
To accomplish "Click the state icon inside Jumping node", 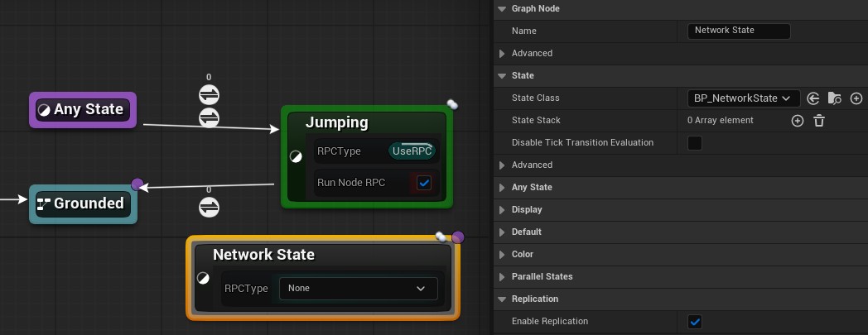I will (296, 157).
